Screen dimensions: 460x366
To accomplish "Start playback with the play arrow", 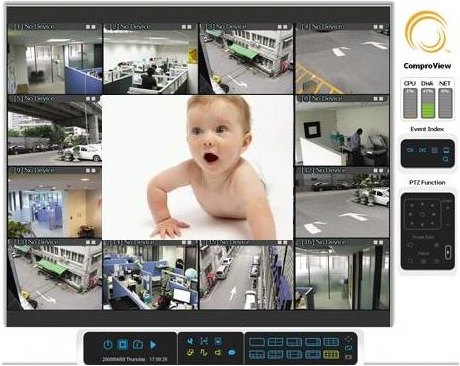I will click(x=153, y=344).
